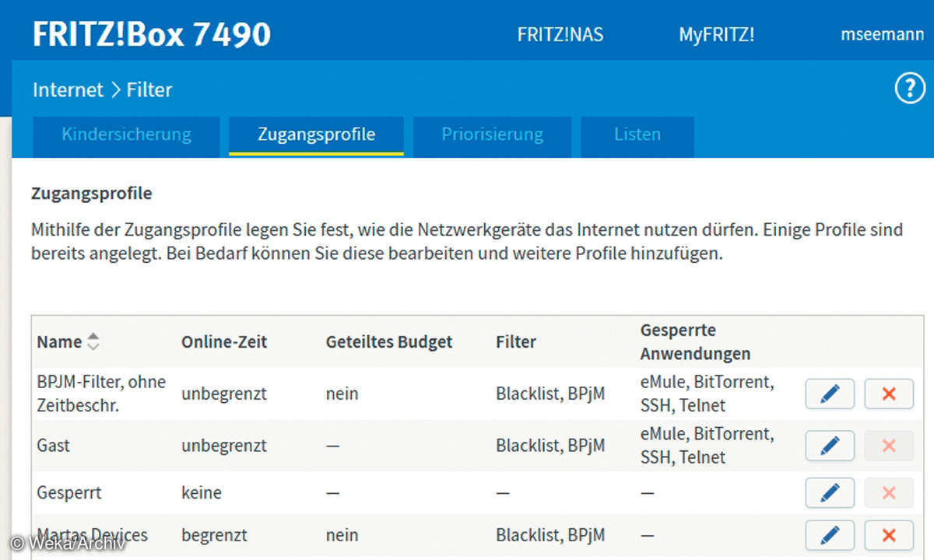
Task: Click 'Blacklist, BPjM' in BPJM-Filter row
Action: coord(551,394)
